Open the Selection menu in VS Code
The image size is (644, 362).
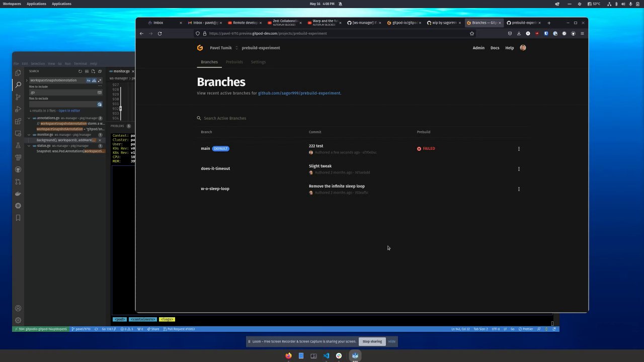click(x=38, y=64)
